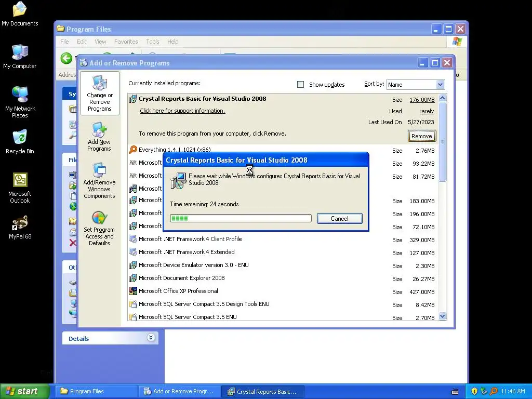Click the .NET Framework 4 Client Profile icon
This screenshot has height=399, width=532.
[x=133, y=239]
